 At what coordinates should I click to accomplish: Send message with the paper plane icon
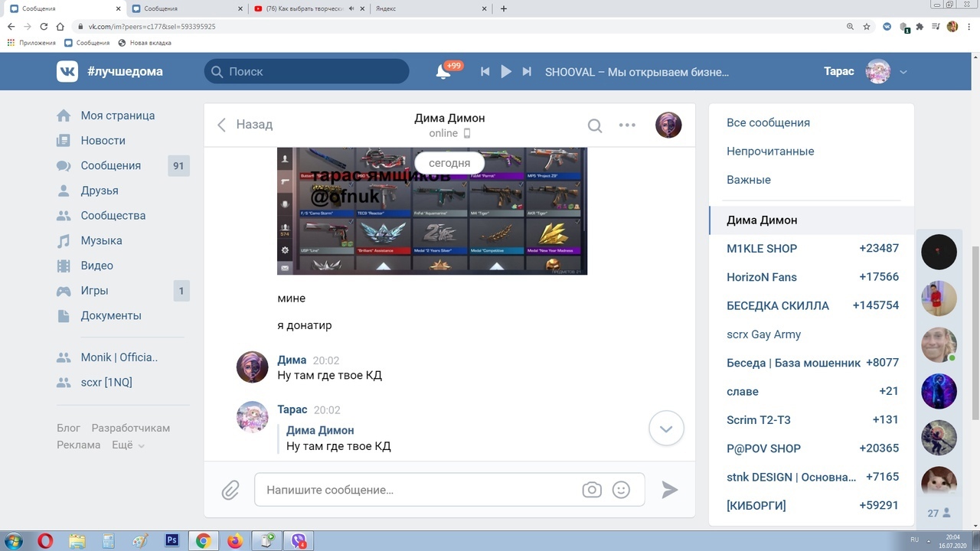point(670,490)
